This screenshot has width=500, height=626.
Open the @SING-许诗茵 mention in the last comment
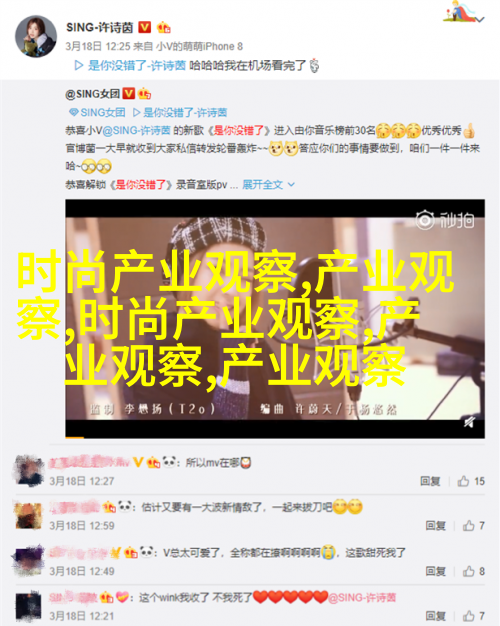362,597
